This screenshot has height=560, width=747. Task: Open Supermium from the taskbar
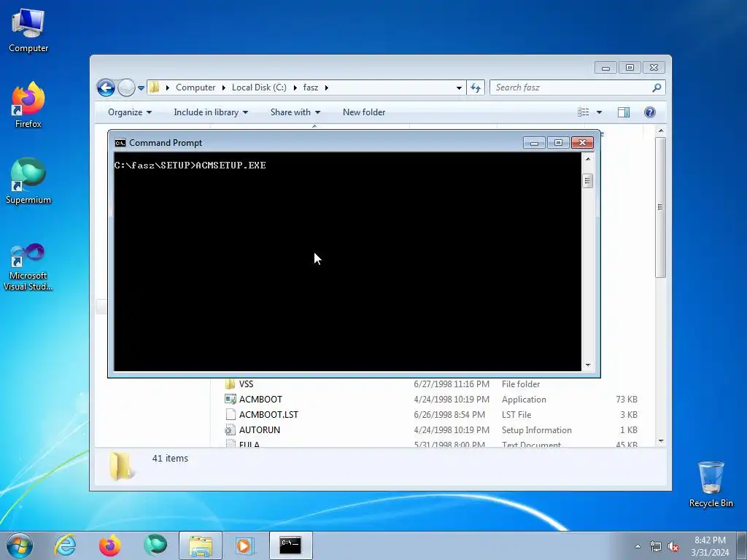coord(155,545)
